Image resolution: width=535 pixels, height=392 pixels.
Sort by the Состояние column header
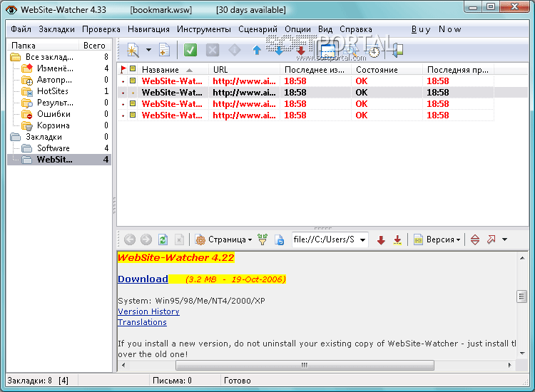point(387,70)
